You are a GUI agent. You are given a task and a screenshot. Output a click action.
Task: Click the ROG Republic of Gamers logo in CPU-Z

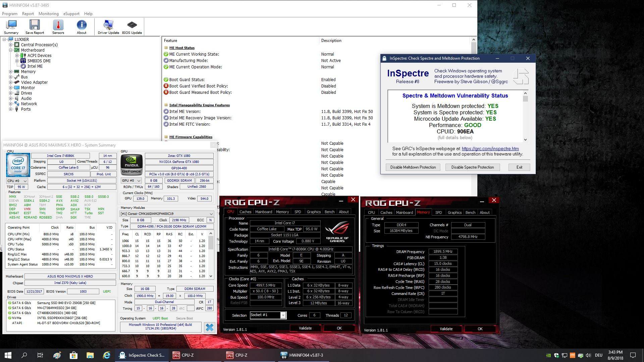tap(337, 232)
